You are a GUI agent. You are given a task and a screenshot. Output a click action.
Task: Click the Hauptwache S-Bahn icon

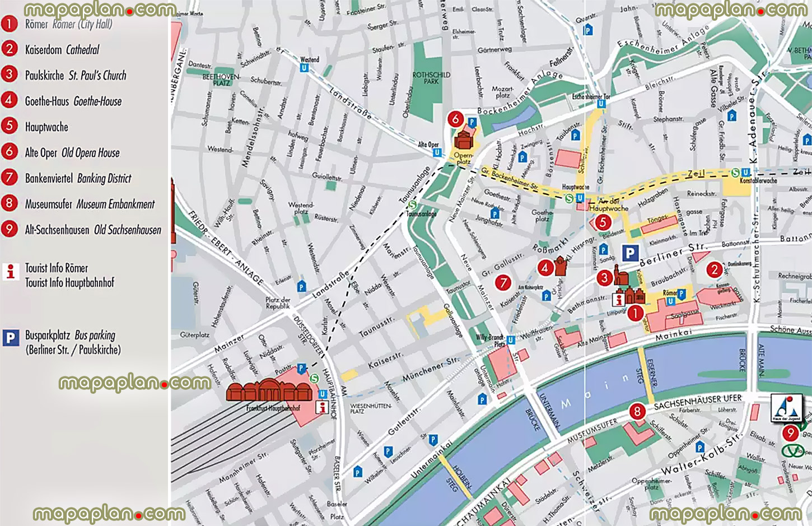click(x=570, y=198)
